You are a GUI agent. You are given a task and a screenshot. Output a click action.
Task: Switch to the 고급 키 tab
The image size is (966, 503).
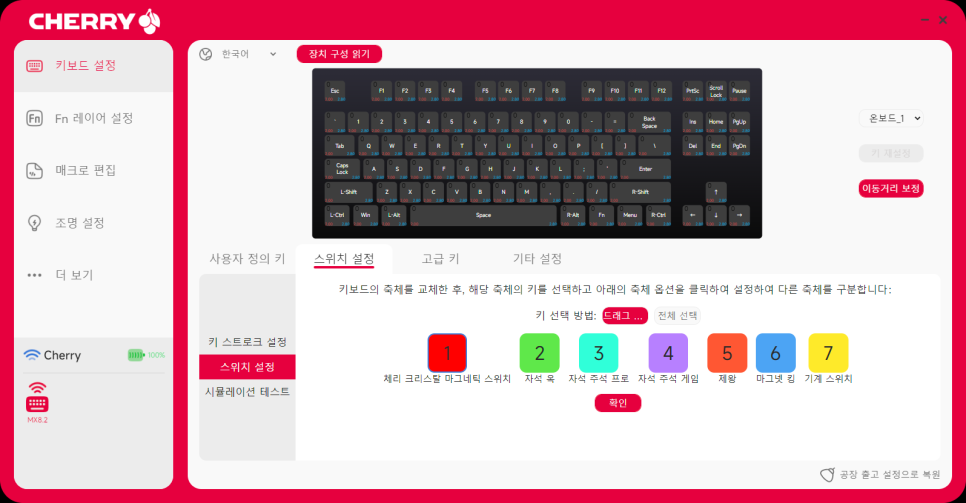pos(440,259)
